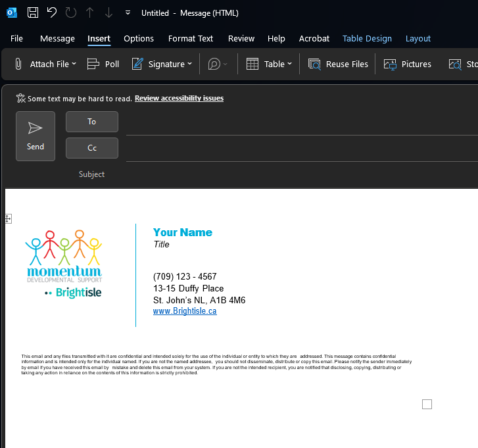
Task: Open Review accessibility issues link
Action: (179, 98)
